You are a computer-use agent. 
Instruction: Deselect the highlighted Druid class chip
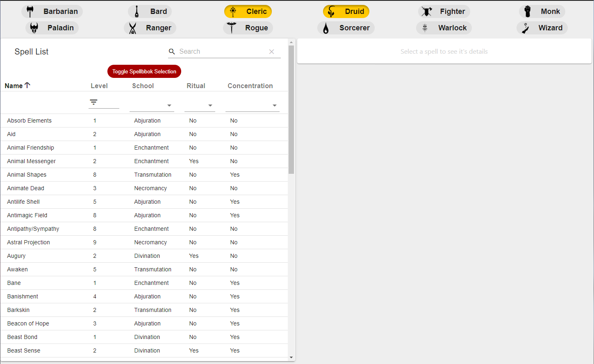tap(346, 11)
